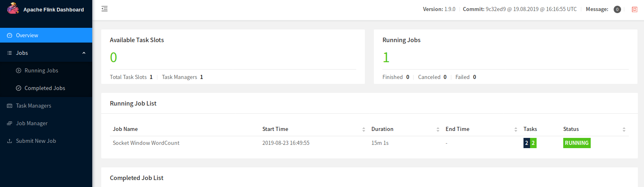
Task: Click the Task Managers schedule icon
Action: [x=10, y=106]
